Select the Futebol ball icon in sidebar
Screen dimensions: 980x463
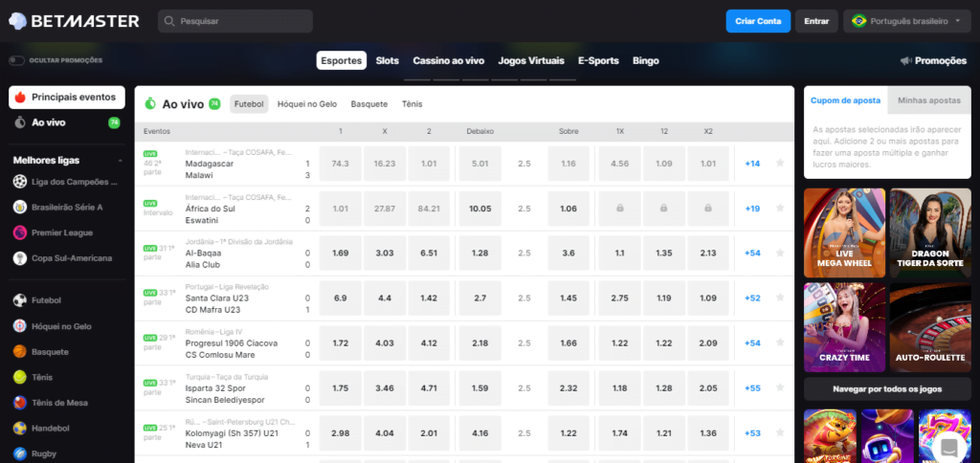[x=20, y=300]
